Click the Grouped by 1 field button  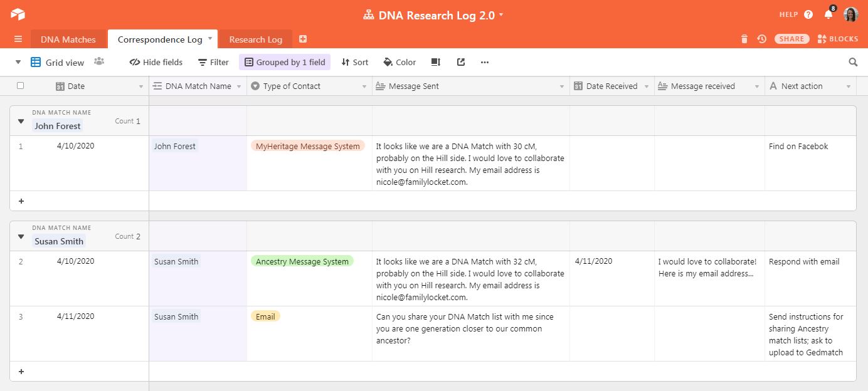point(285,62)
